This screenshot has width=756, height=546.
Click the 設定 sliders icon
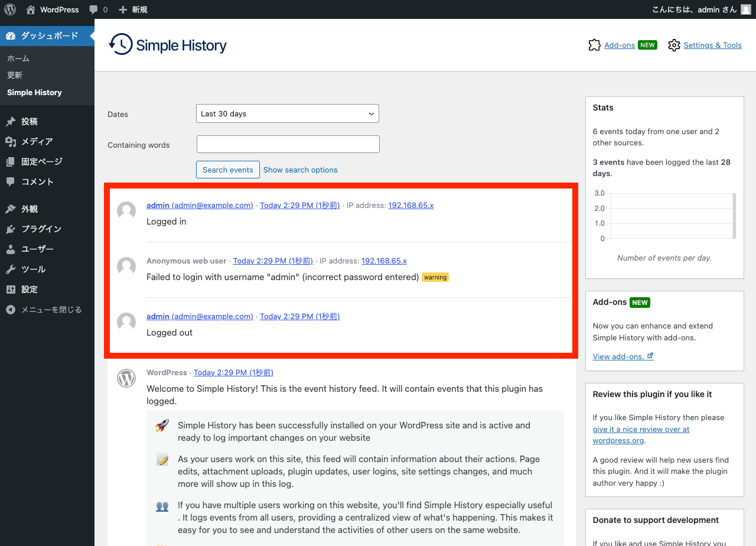coord(11,290)
